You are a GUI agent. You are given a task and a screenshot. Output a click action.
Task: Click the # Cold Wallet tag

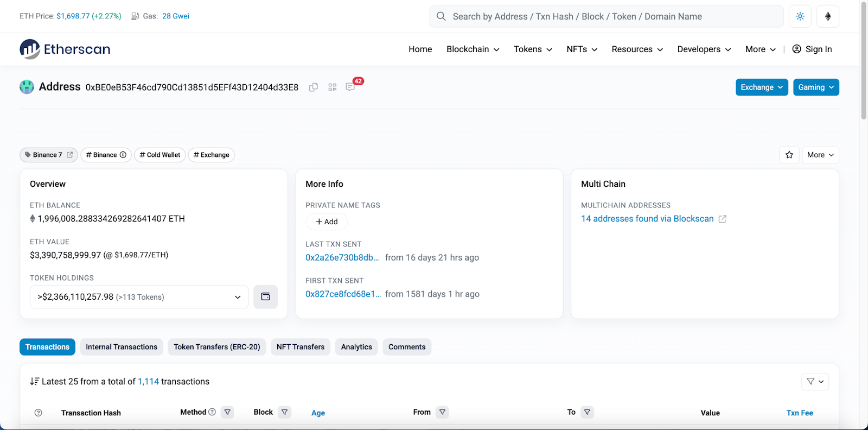pos(160,155)
